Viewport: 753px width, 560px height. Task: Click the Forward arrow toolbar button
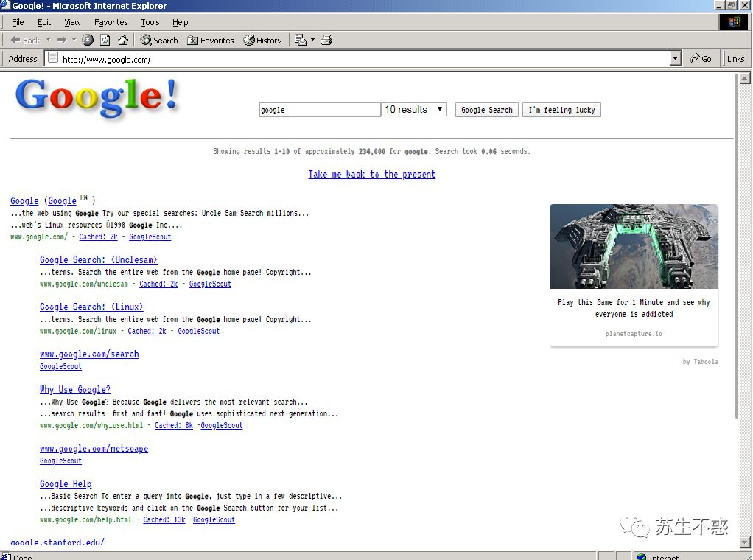click(x=61, y=41)
